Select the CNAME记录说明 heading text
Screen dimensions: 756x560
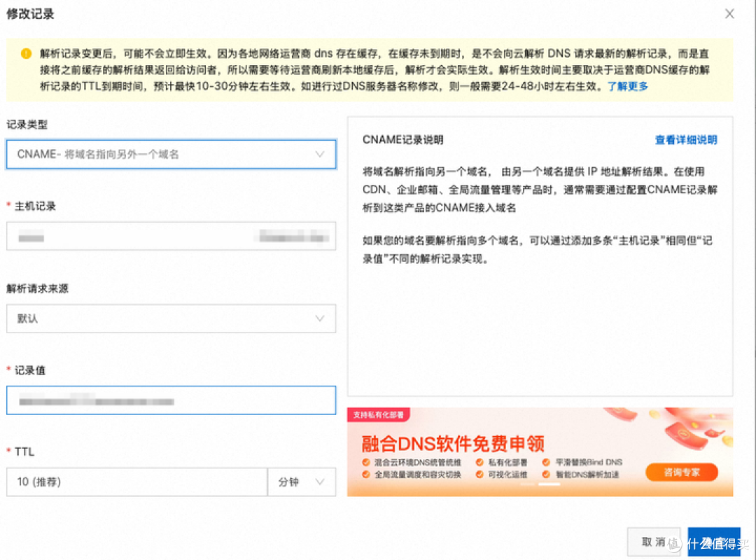pyautogui.click(x=403, y=140)
